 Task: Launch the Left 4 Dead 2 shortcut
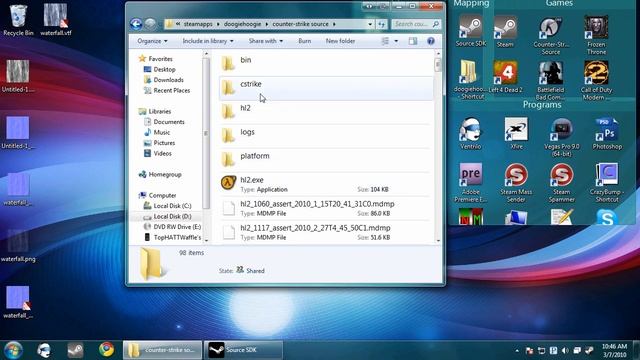(x=505, y=77)
